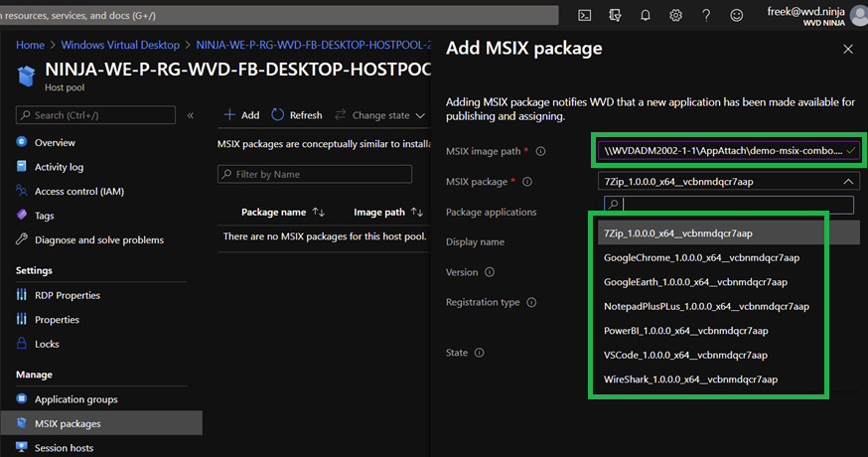Open freek@wvd.ninja account menu
868x457 pixels.
tap(816, 16)
